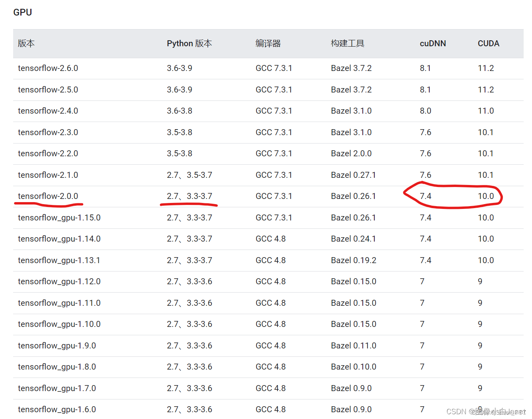
Task: Click the tensorflow_gpu-1.10.0 version cell
Action: (x=59, y=324)
